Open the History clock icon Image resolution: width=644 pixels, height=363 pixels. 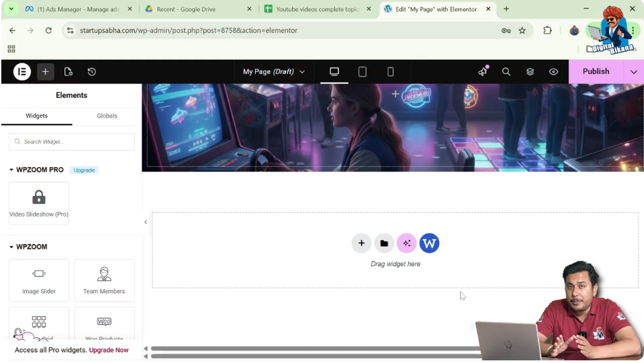(92, 71)
